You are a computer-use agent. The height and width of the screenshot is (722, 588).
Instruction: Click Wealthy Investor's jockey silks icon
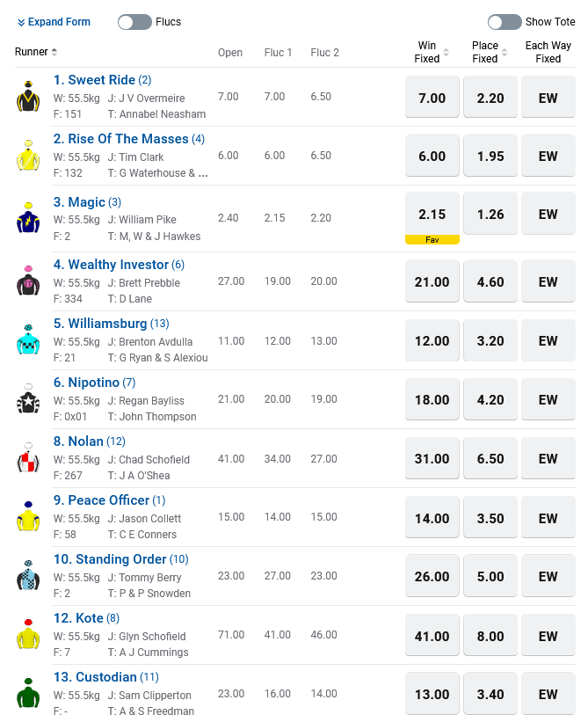tap(28, 281)
